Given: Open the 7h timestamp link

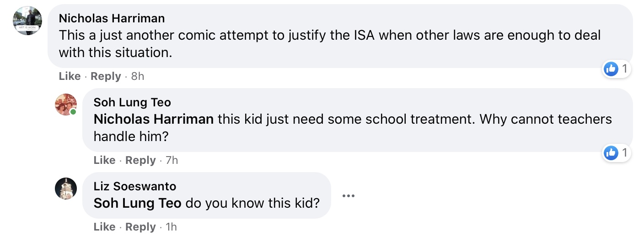Looking at the screenshot, I should click(172, 160).
